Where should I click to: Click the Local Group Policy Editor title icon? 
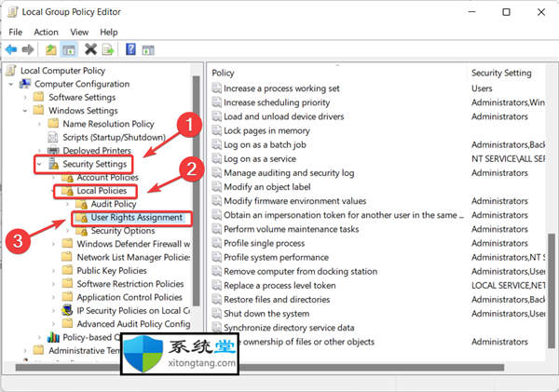(x=13, y=12)
